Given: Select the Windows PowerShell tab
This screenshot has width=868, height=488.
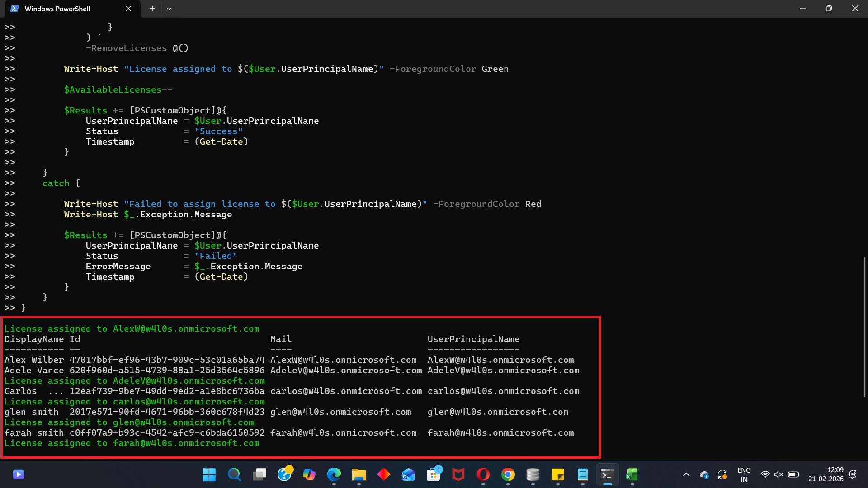Looking at the screenshot, I should point(57,9).
